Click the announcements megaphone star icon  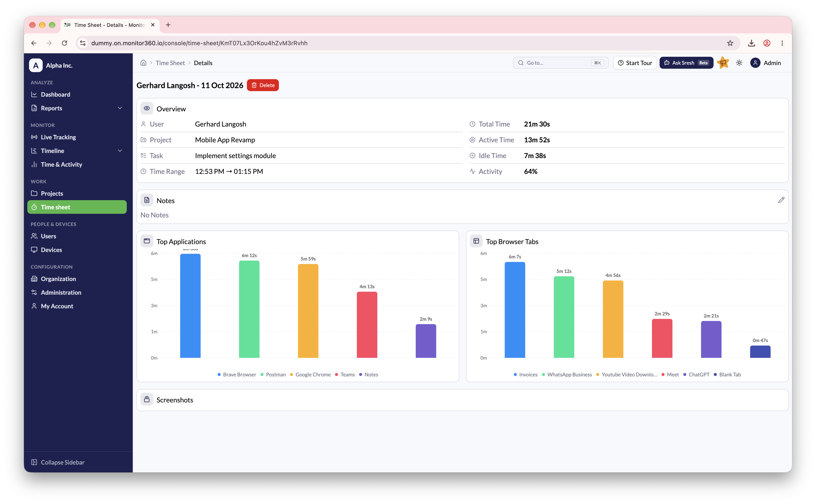pyautogui.click(x=723, y=63)
